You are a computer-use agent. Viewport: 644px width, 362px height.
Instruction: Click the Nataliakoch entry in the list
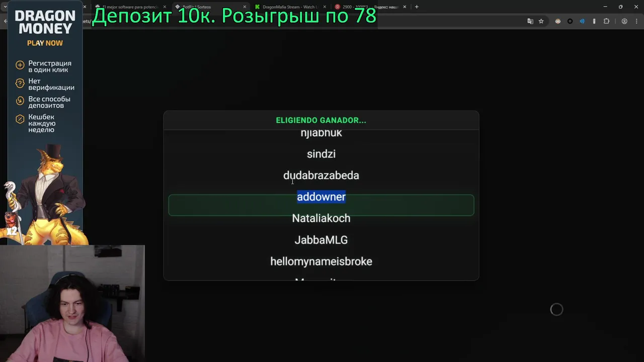point(321,218)
